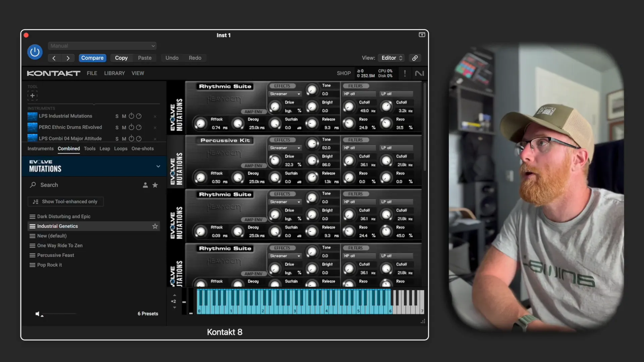Viewport: 644px width, 362px height.
Task: Mute PERC Ethnic Drums REvolved with M
Action: click(x=124, y=127)
